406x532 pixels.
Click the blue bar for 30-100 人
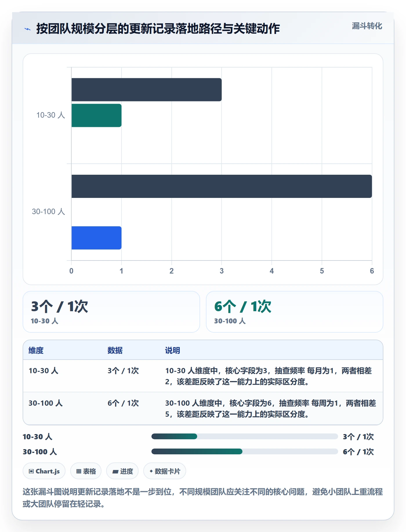[x=97, y=238]
